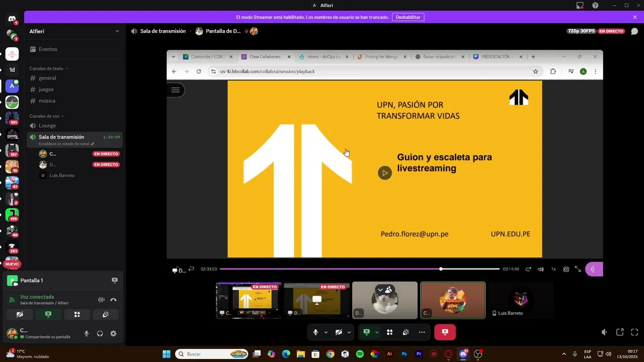
Task: Open screen share options arrow
Action: click(x=376, y=332)
